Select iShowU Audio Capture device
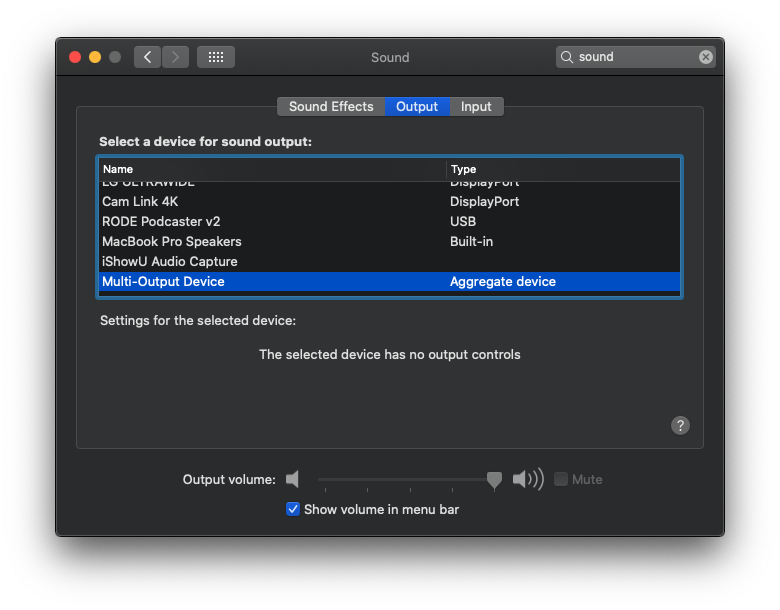Viewport: 780px width, 610px height. click(x=389, y=261)
